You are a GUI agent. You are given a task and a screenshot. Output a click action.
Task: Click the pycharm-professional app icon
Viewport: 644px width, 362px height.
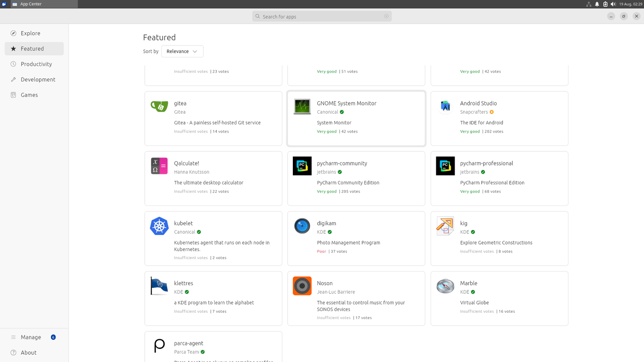coord(445,166)
